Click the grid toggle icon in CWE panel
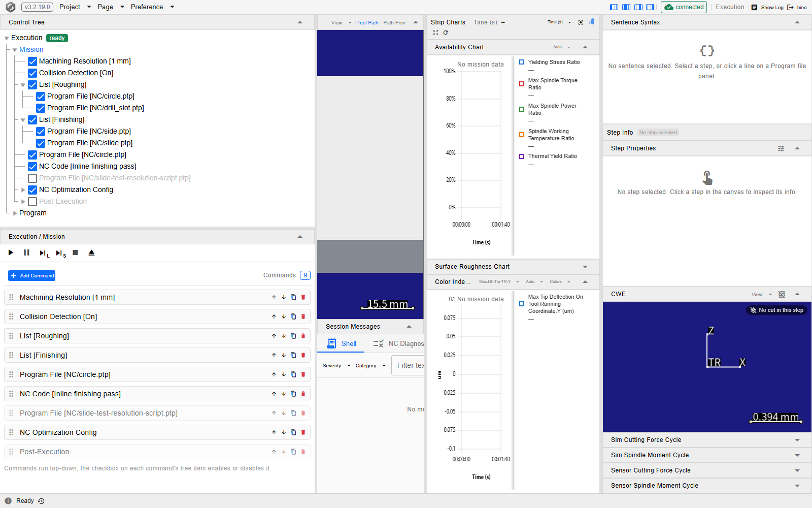 782,295
